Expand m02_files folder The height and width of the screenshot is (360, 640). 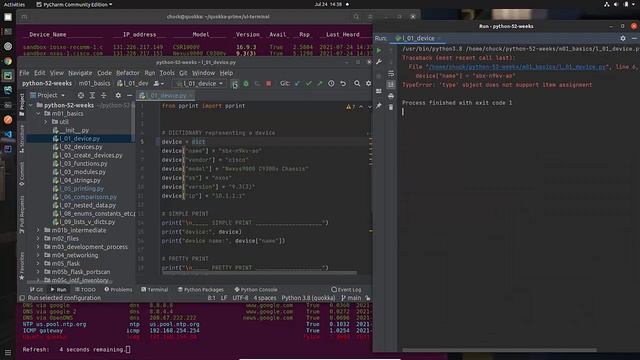[38, 238]
